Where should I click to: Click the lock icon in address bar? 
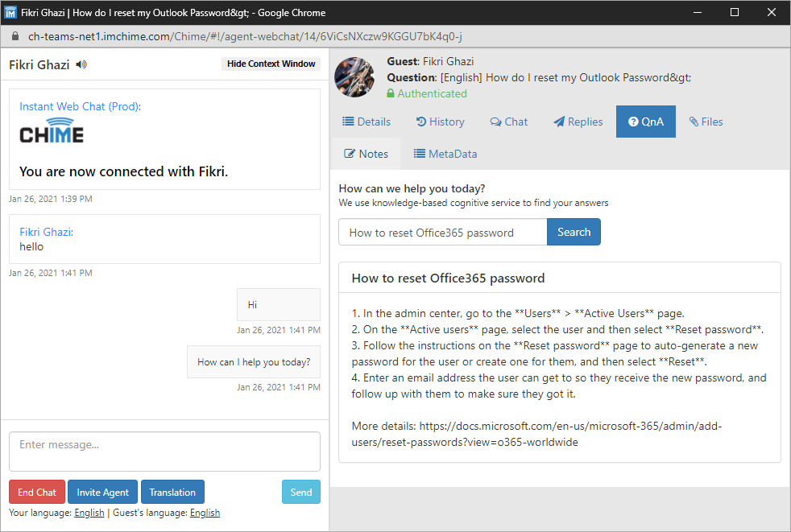click(15, 36)
